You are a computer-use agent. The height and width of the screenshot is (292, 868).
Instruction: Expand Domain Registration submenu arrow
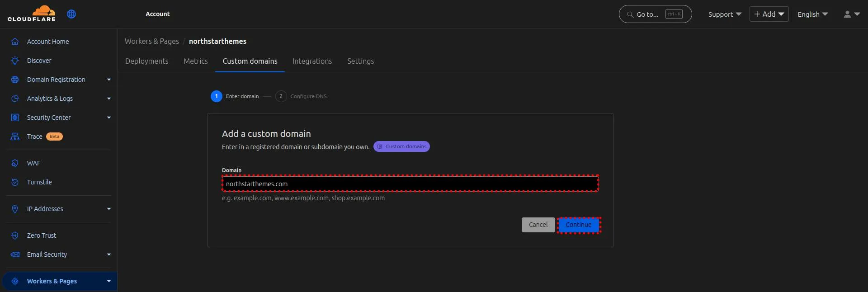pos(109,80)
